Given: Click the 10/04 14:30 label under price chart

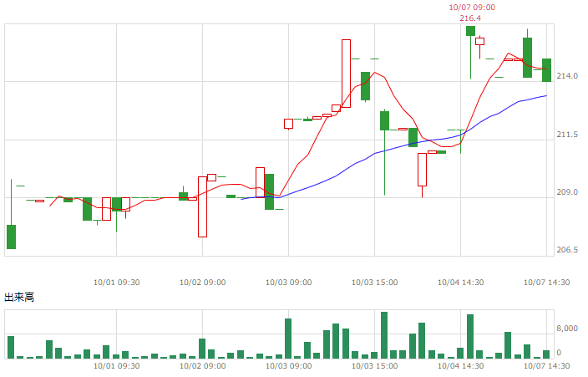Looking at the screenshot, I should pyautogui.click(x=460, y=283).
